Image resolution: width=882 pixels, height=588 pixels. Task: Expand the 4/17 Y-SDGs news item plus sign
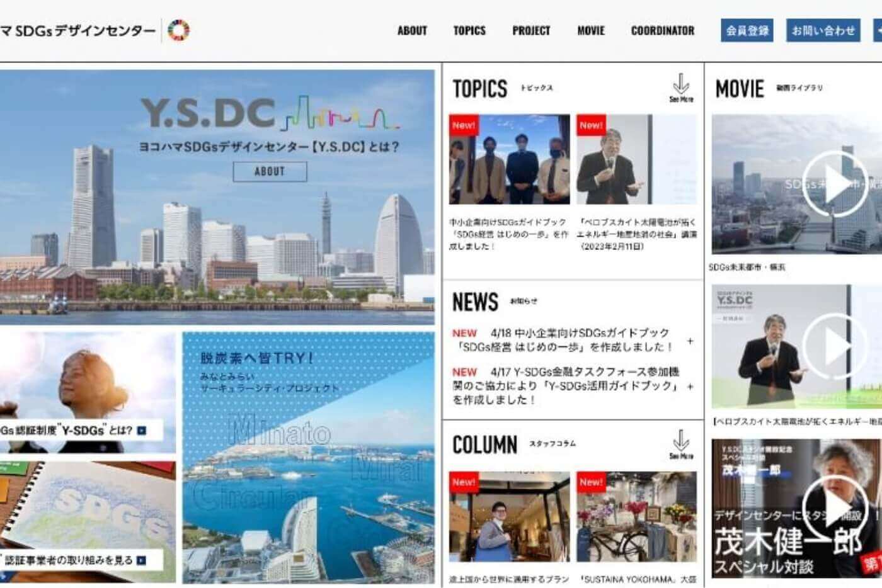690,387
